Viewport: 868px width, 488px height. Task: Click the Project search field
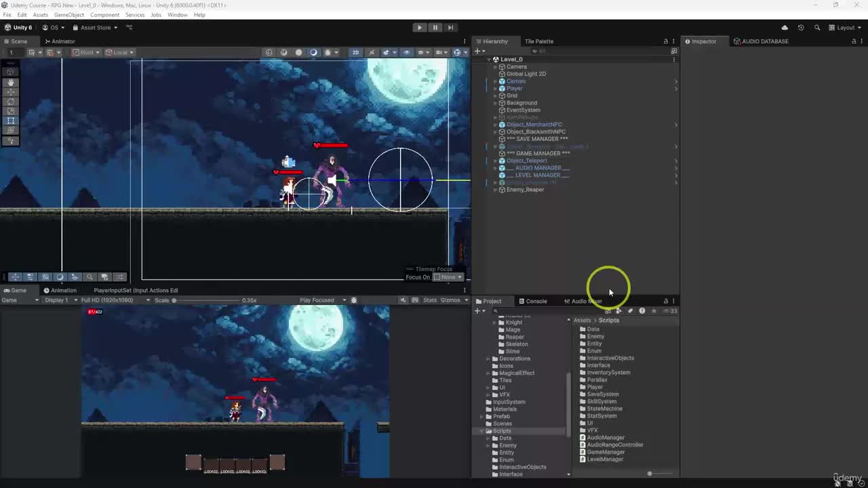tap(549, 311)
